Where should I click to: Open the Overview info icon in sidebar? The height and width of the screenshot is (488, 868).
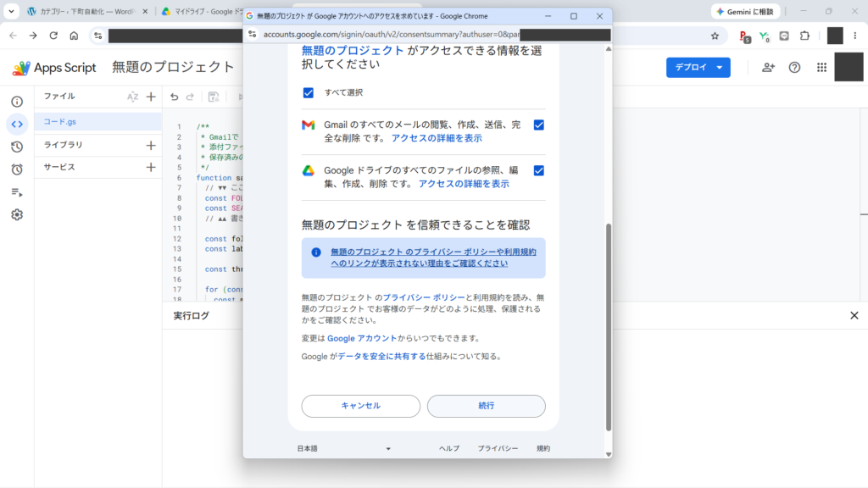(x=17, y=102)
